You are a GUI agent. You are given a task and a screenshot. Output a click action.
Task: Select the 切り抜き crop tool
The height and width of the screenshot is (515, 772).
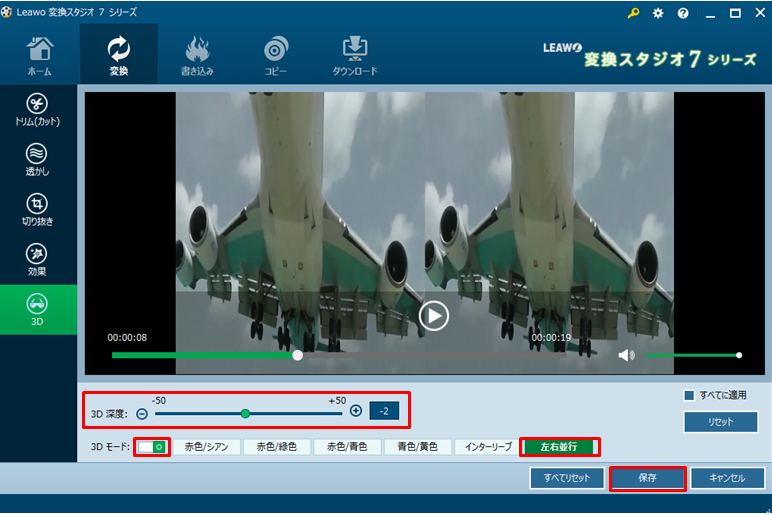pos(37,210)
